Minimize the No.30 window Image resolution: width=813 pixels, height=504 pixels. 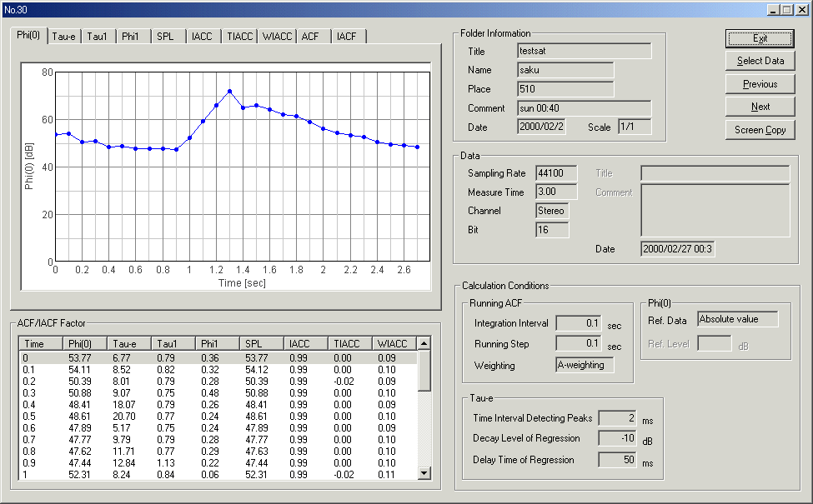coord(773,9)
